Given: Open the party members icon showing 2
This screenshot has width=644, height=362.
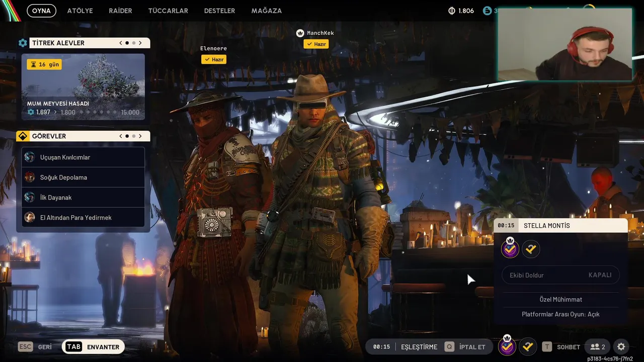Looking at the screenshot, I should click(x=597, y=347).
